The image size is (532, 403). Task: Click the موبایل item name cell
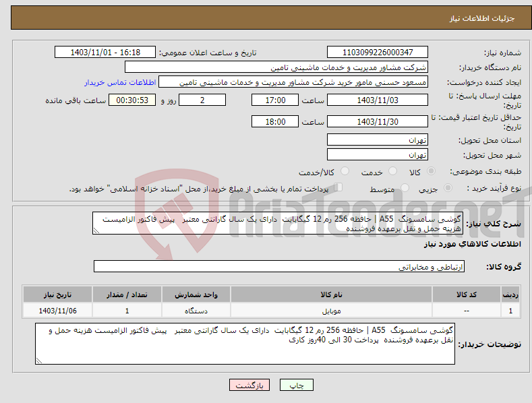pos(331,311)
